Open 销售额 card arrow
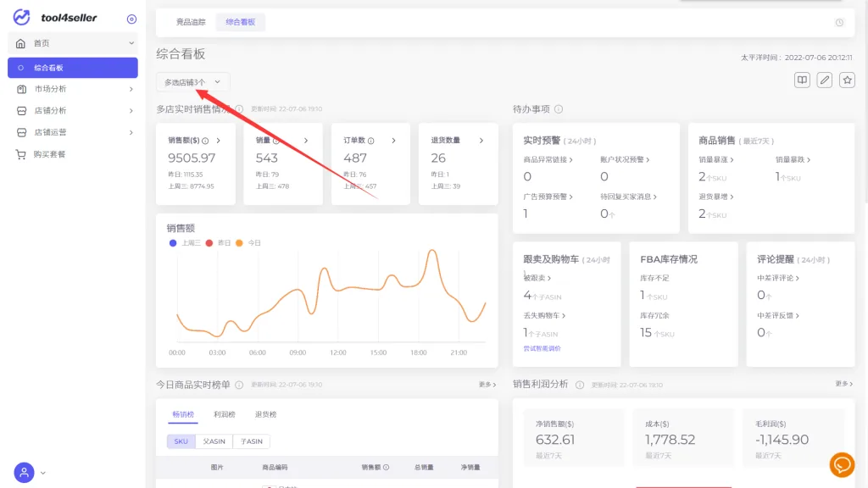Image resolution: width=868 pixels, height=488 pixels. (x=219, y=141)
